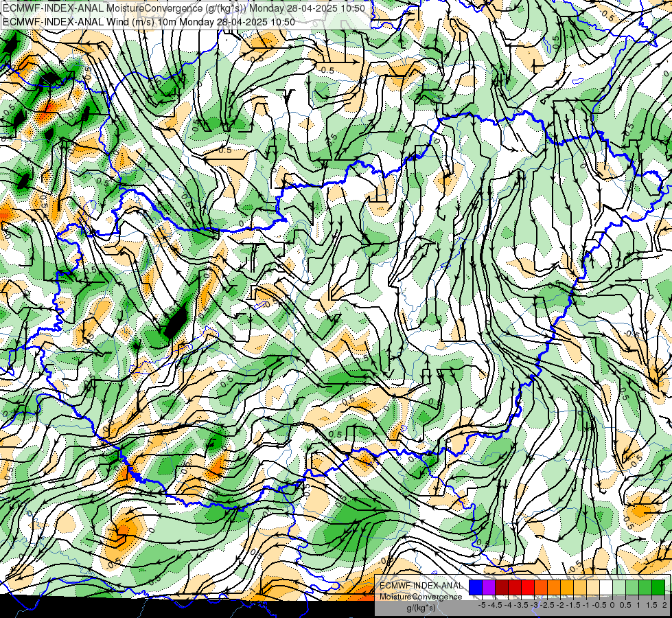Select the bright red swatch between -3.5 and -3
The width and height of the screenshot is (672, 618).
click(x=528, y=588)
